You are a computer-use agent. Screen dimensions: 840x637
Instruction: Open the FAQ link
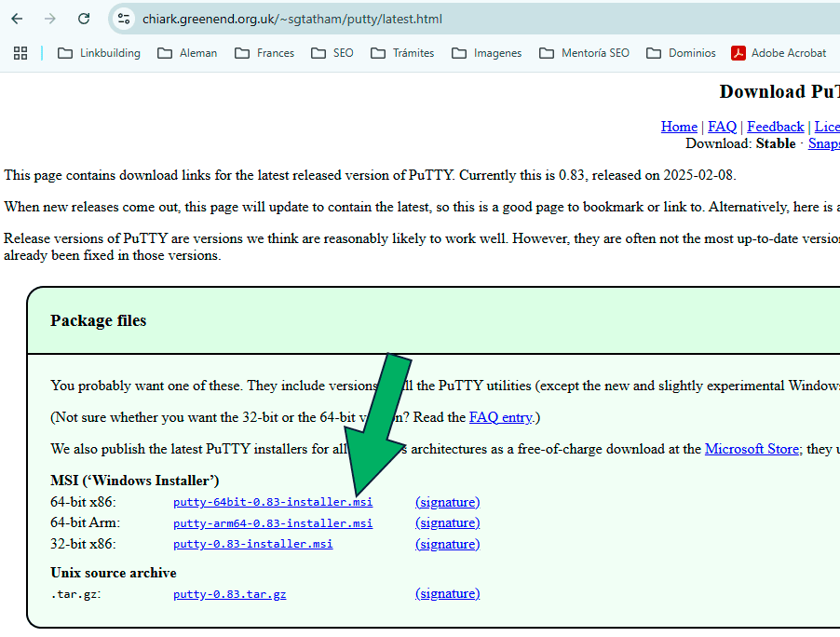tap(722, 126)
